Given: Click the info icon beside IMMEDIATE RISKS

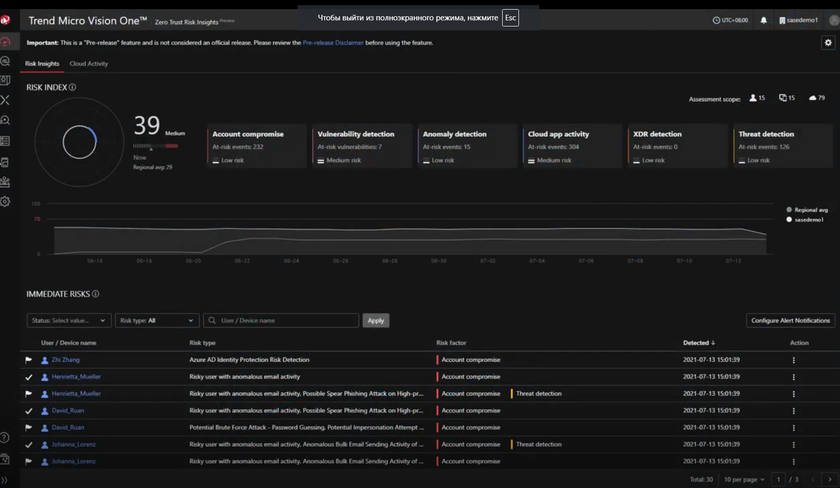Looking at the screenshot, I should point(96,294).
